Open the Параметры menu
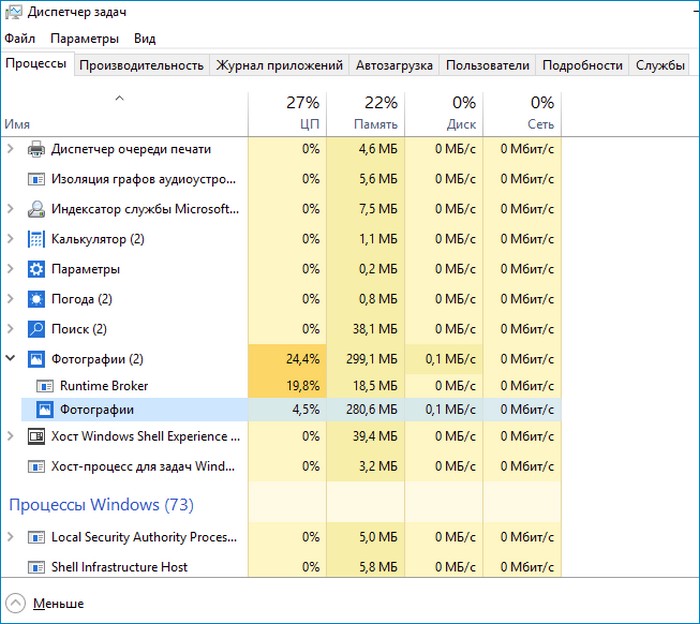Screen dimensions: 700x624 [x=84, y=38]
